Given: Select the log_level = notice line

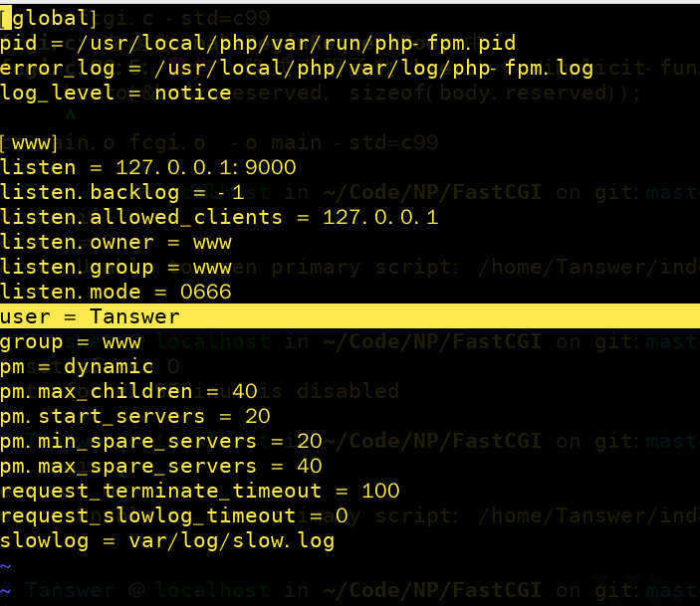Looking at the screenshot, I should click(x=116, y=93).
